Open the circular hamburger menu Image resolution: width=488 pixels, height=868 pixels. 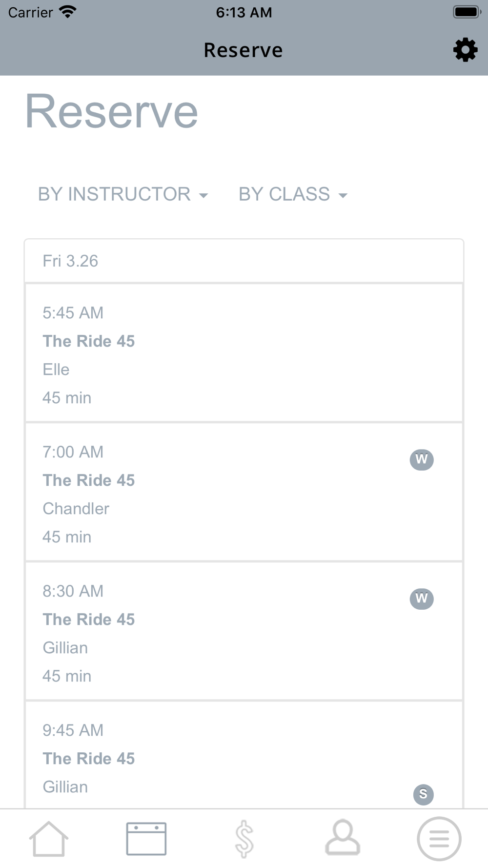(439, 839)
